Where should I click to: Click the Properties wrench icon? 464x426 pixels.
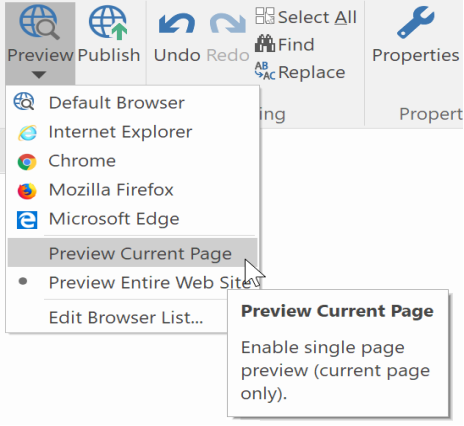(416, 22)
